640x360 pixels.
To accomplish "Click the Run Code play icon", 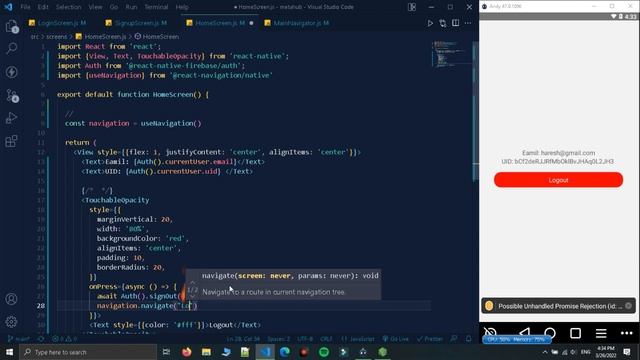I will tap(430, 23).
